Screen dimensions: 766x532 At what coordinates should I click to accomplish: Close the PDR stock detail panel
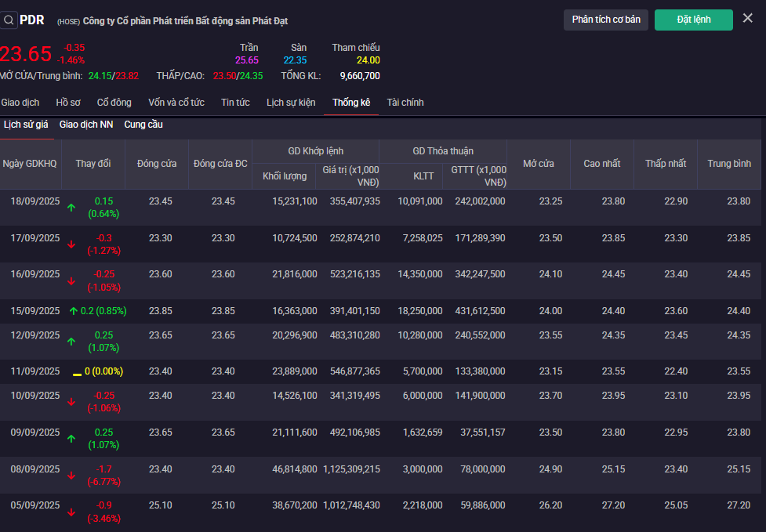747,18
